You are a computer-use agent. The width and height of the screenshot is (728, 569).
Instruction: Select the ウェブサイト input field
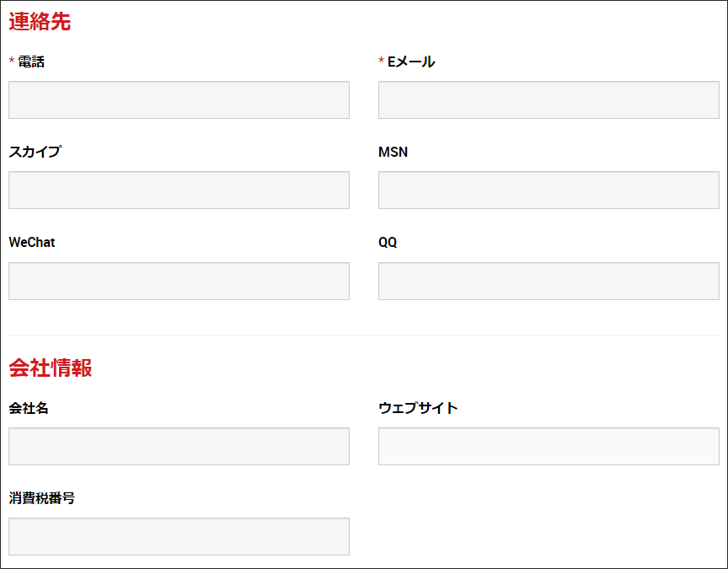549,447
